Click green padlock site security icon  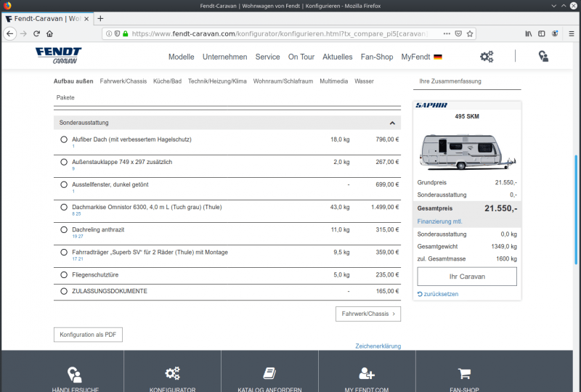(x=125, y=33)
